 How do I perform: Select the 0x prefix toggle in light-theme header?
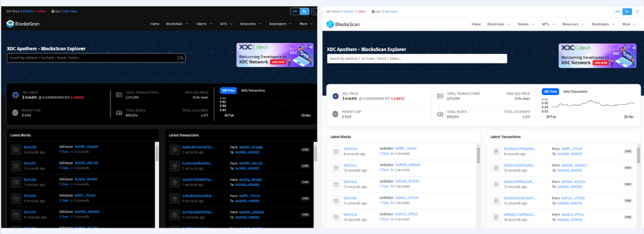pyautogui.click(x=627, y=12)
